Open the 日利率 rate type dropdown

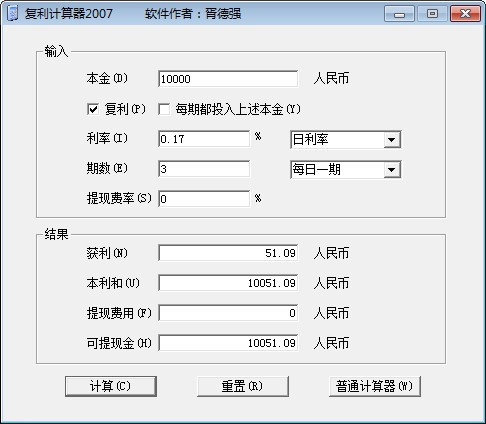click(x=392, y=140)
